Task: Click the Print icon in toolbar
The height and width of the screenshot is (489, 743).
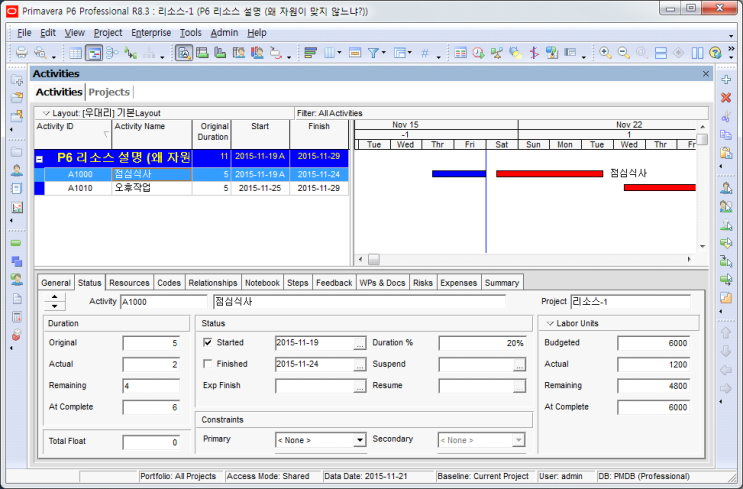Action: click(x=21, y=53)
